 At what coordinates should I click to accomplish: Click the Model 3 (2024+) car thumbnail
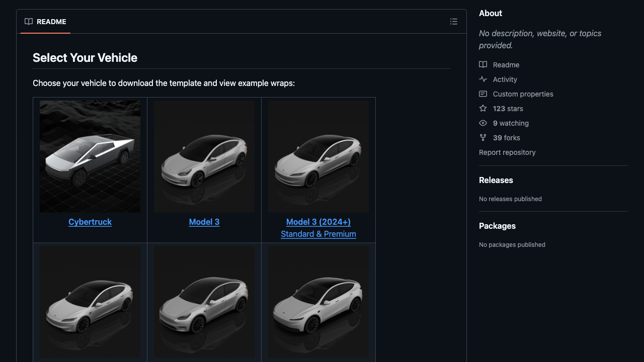tap(318, 156)
